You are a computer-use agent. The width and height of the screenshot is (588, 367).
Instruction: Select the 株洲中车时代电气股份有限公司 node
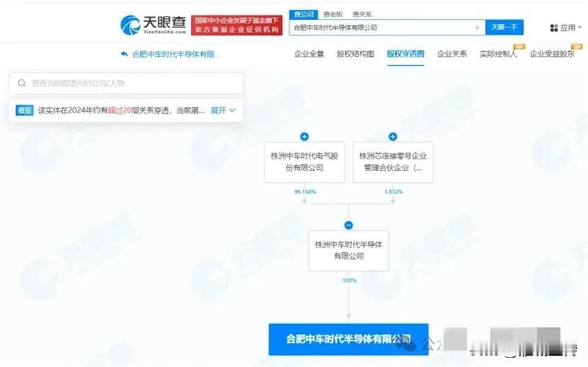point(304,162)
